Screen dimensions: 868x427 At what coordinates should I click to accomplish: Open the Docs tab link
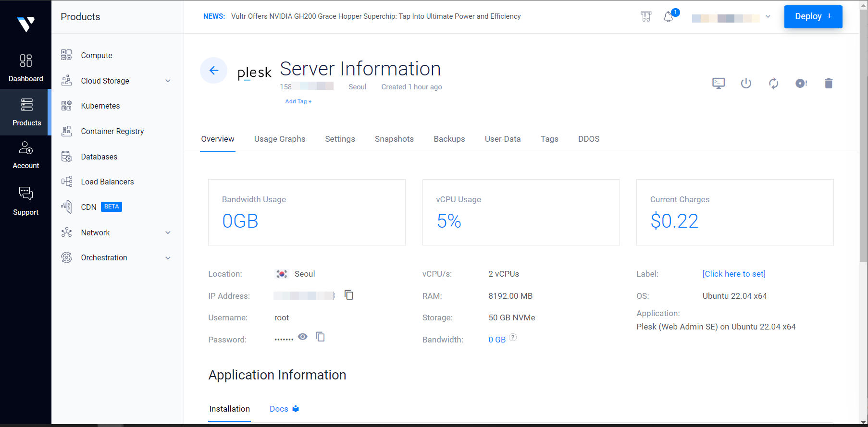coord(284,409)
